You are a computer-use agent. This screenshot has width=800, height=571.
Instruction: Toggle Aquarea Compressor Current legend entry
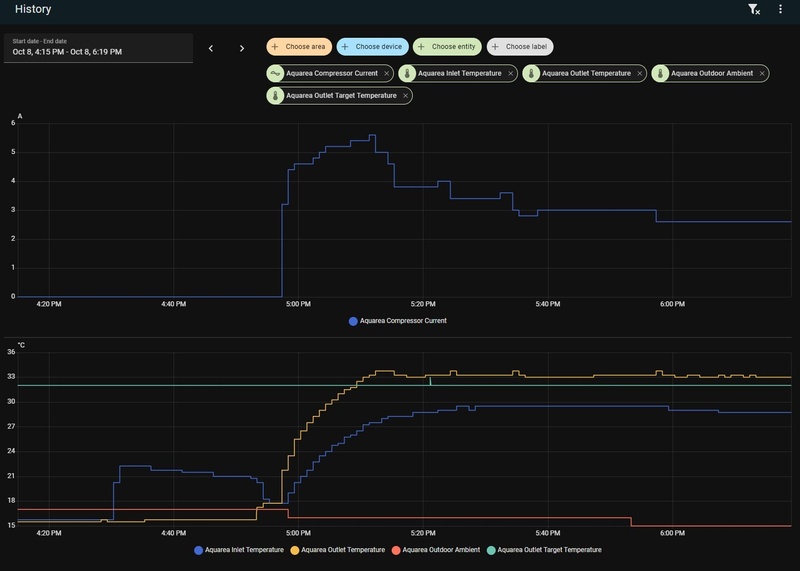397,321
